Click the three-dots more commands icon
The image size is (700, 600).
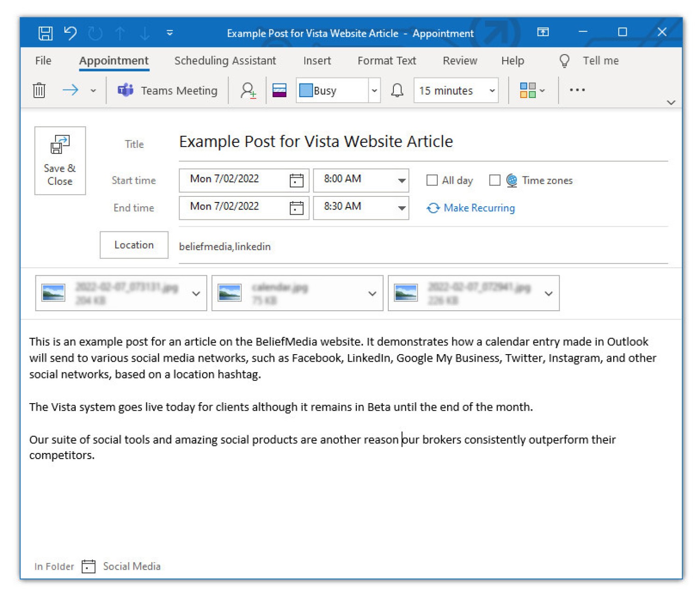[577, 90]
